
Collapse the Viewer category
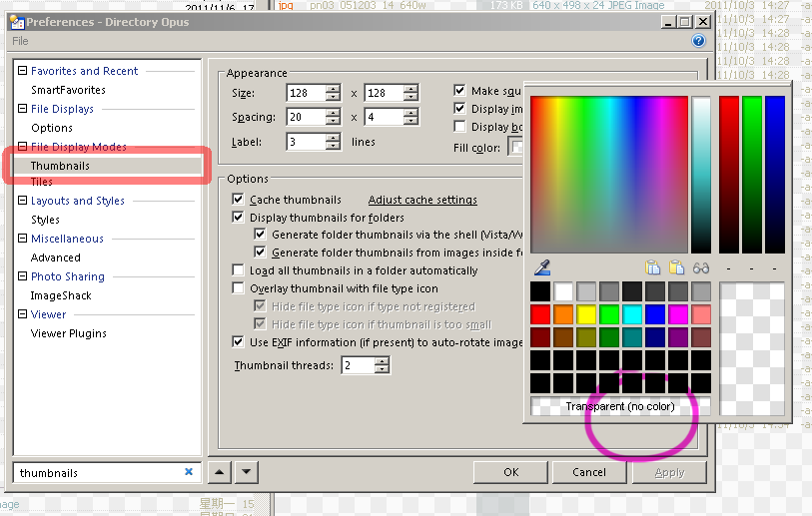coord(22,314)
